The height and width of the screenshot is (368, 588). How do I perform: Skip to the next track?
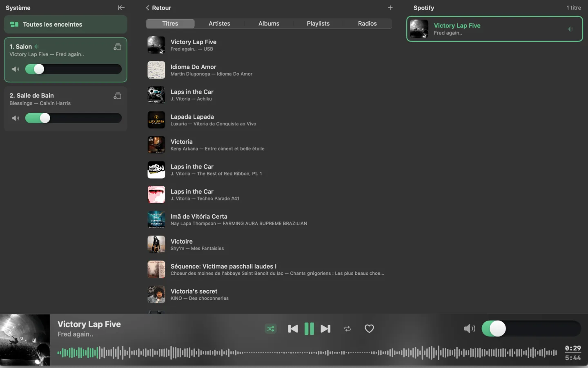325,329
